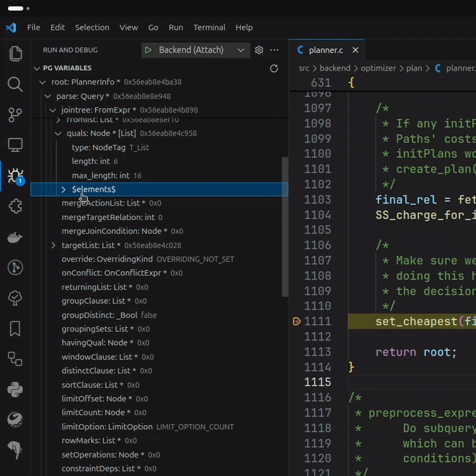476x476 pixels.
Task: Expand the $elements$ tree node
Action: tap(63, 190)
